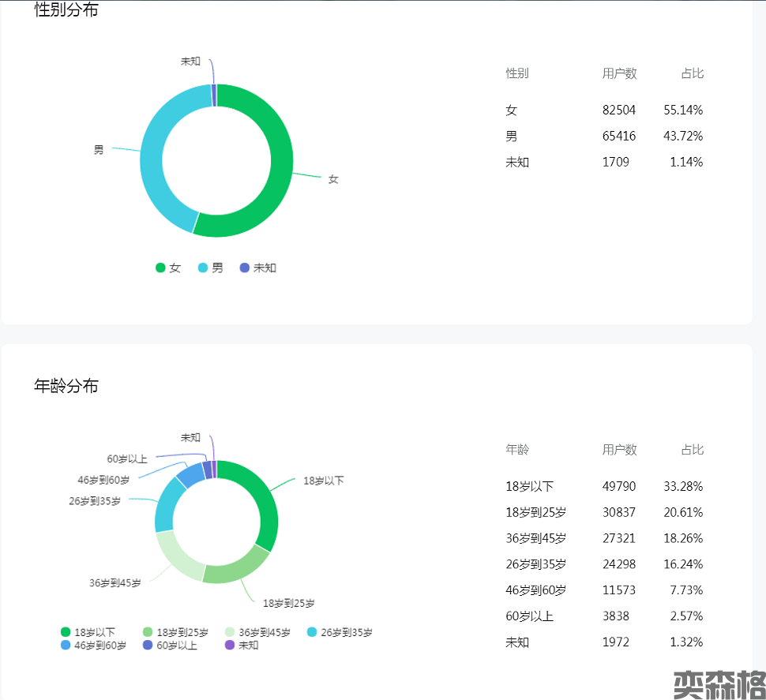Click 46岁到60岁 legend color dot

pyautogui.click(x=66, y=645)
